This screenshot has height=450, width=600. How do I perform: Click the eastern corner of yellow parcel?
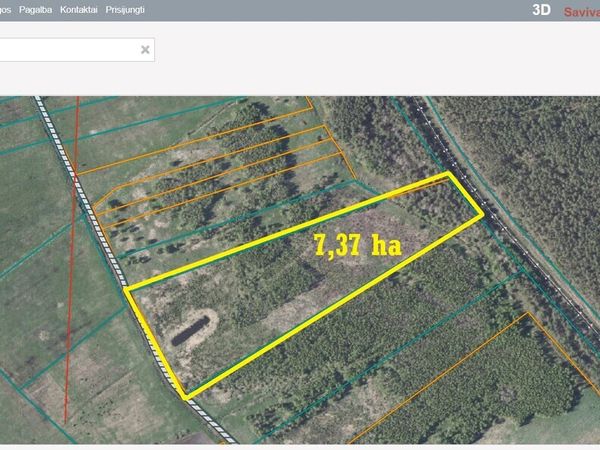point(482,213)
